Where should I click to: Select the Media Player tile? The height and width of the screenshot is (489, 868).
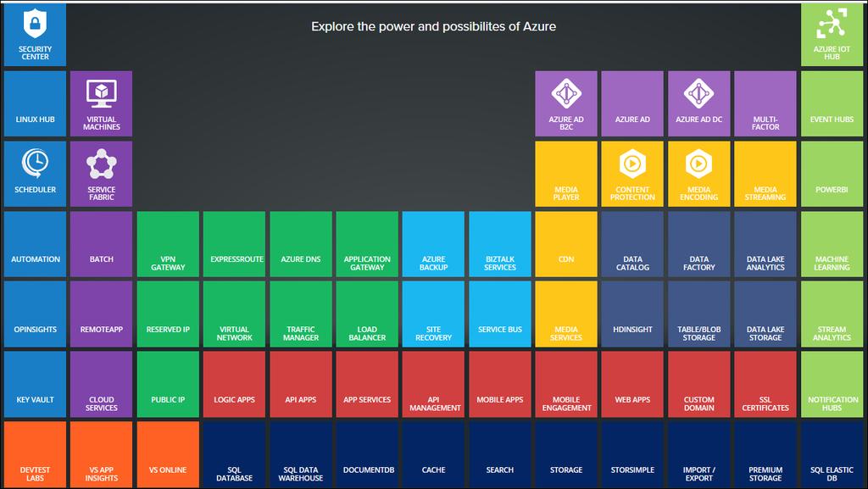click(566, 174)
